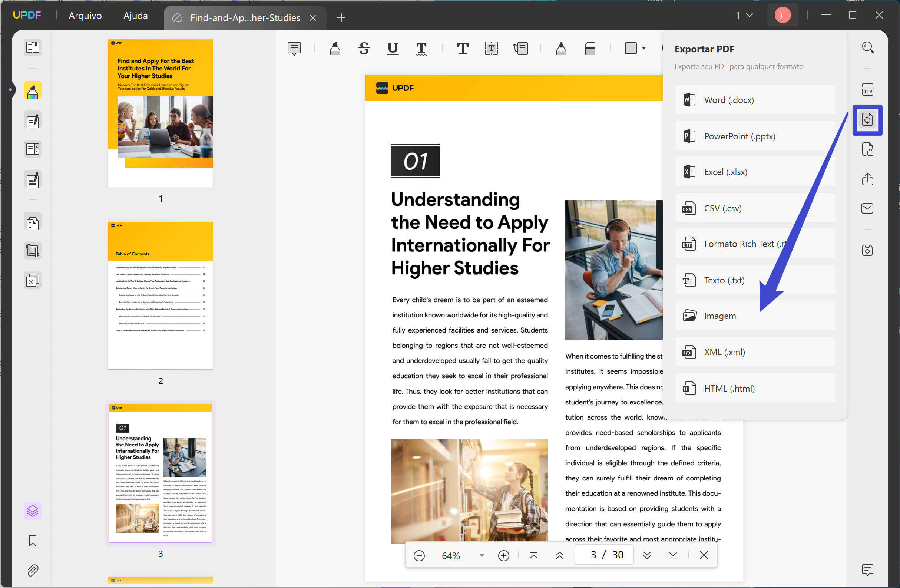Expand the shape style dropdown
Viewport: 900px width, 588px height.
pos(643,49)
